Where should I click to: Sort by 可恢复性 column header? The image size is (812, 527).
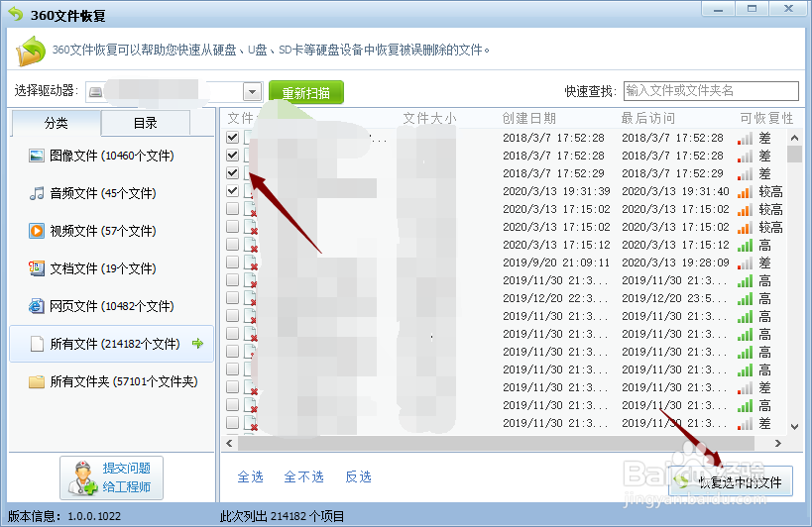(766, 119)
